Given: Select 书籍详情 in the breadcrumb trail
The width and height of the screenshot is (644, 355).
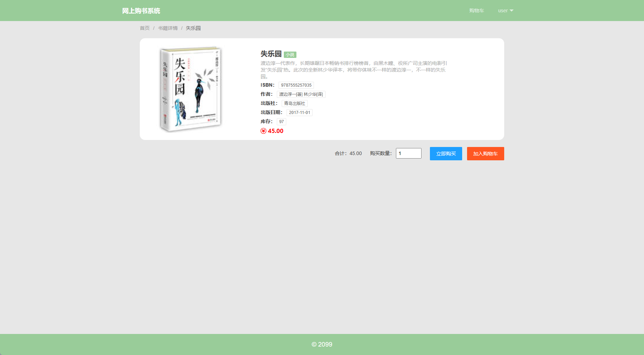Looking at the screenshot, I should [x=167, y=28].
